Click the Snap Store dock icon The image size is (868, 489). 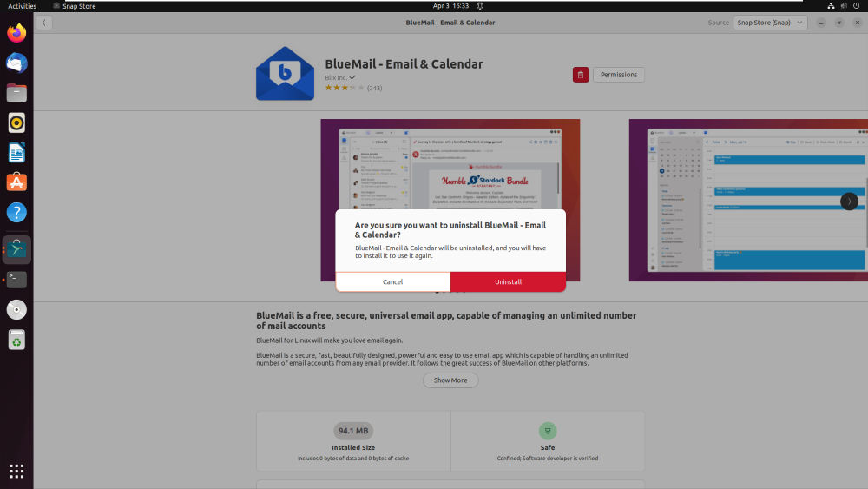pyautogui.click(x=16, y=250)
